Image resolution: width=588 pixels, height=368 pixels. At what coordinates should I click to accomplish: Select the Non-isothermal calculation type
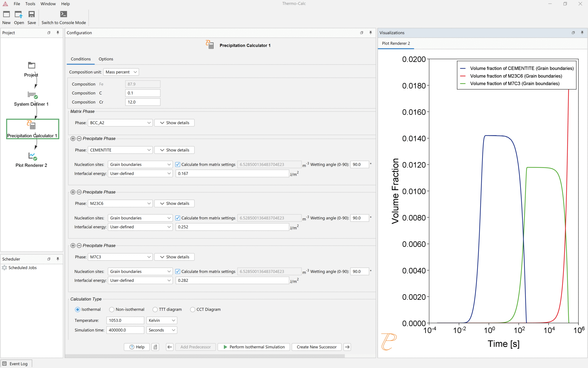point(112,310)
